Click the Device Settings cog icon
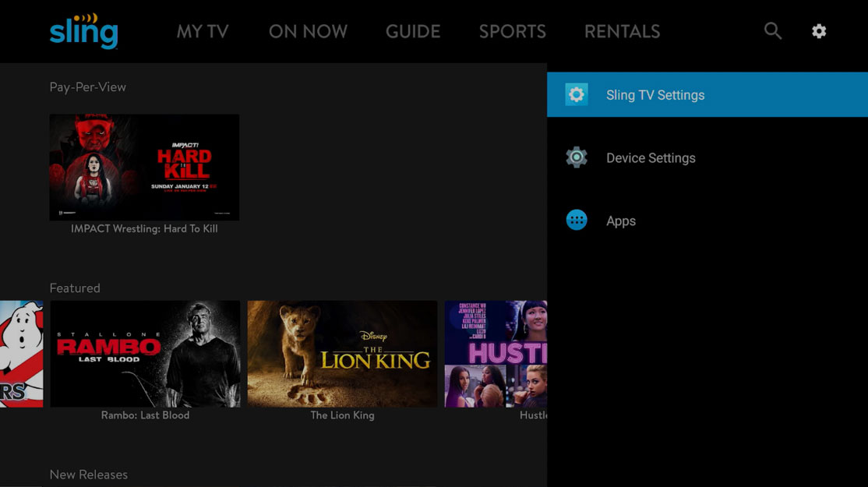Viewport: 868px width, 487px height. (577, 157)
